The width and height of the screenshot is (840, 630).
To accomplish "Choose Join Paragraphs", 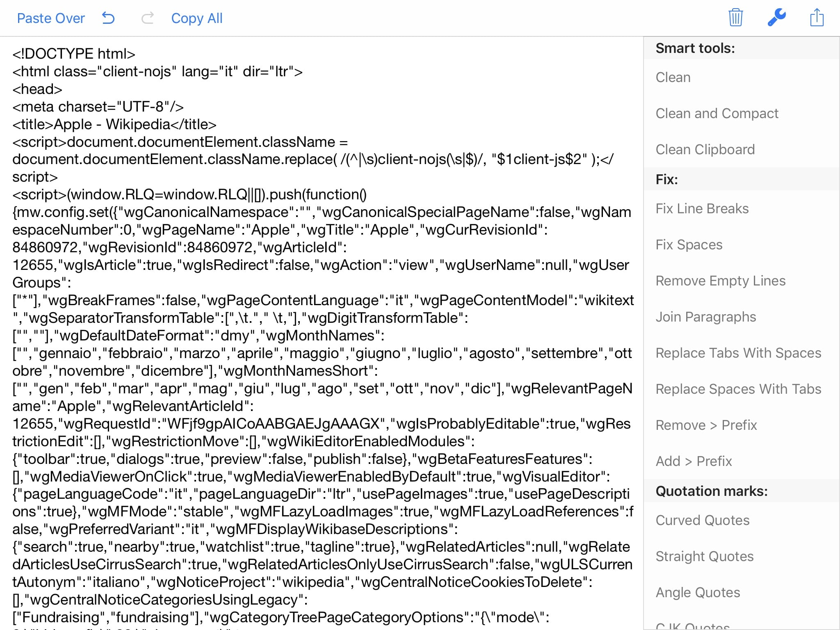I will (705, 317).
